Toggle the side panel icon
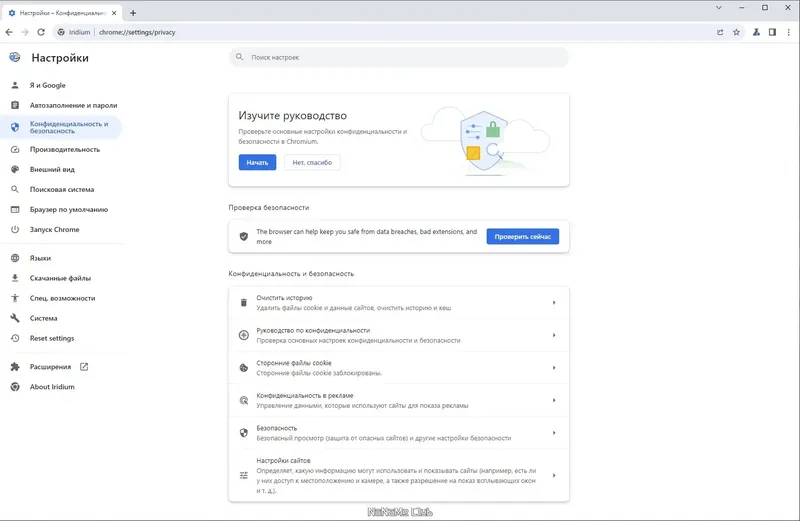The image size is (800, 521). 772,32
